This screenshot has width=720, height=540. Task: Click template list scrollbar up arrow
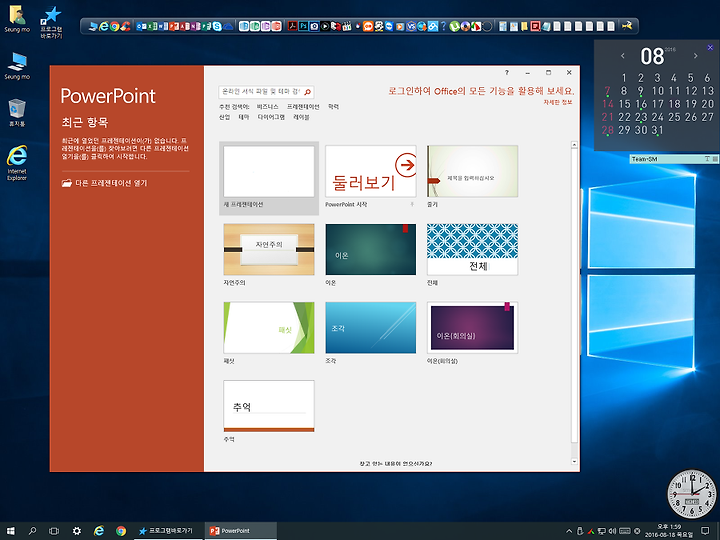pos(574,145)
